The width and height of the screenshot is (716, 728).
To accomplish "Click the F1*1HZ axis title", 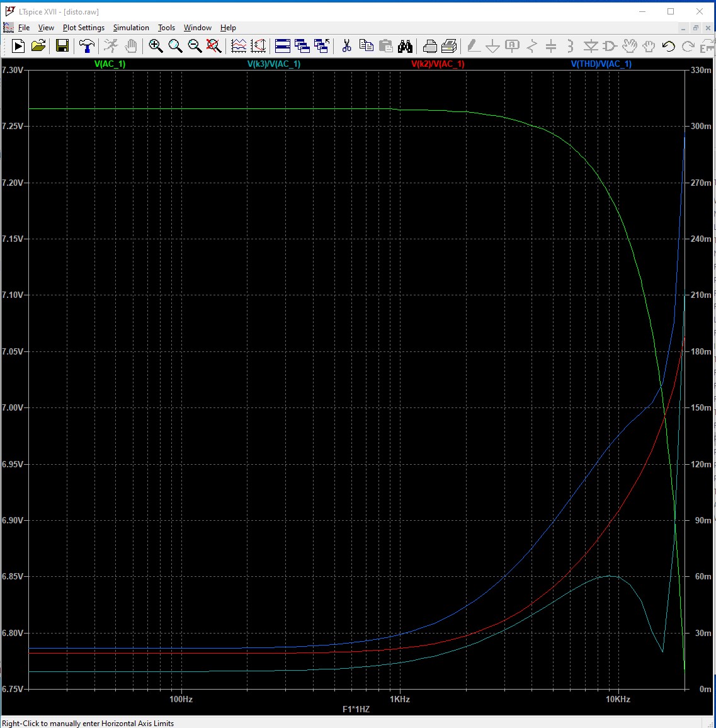I will point(356,709).
